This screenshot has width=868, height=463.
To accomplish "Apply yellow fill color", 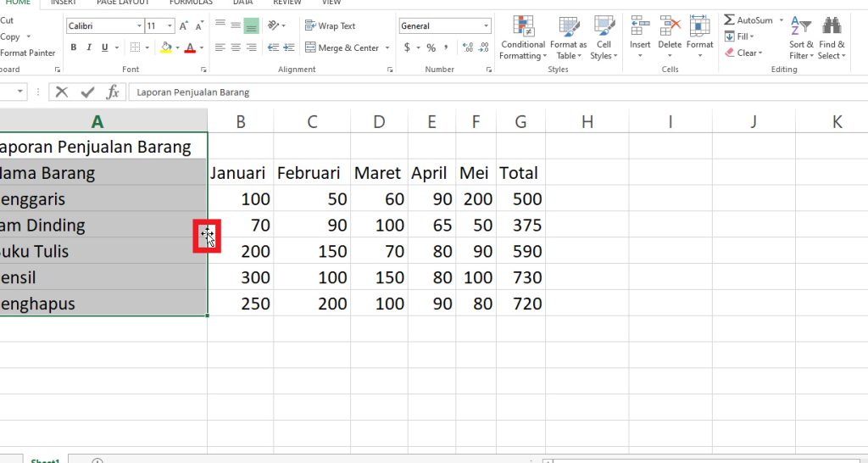I will 166,47.
